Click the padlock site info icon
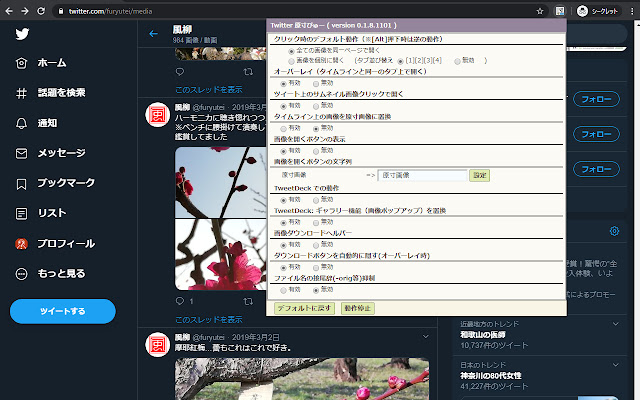This screenshot has height=400, width=640. 61,11
